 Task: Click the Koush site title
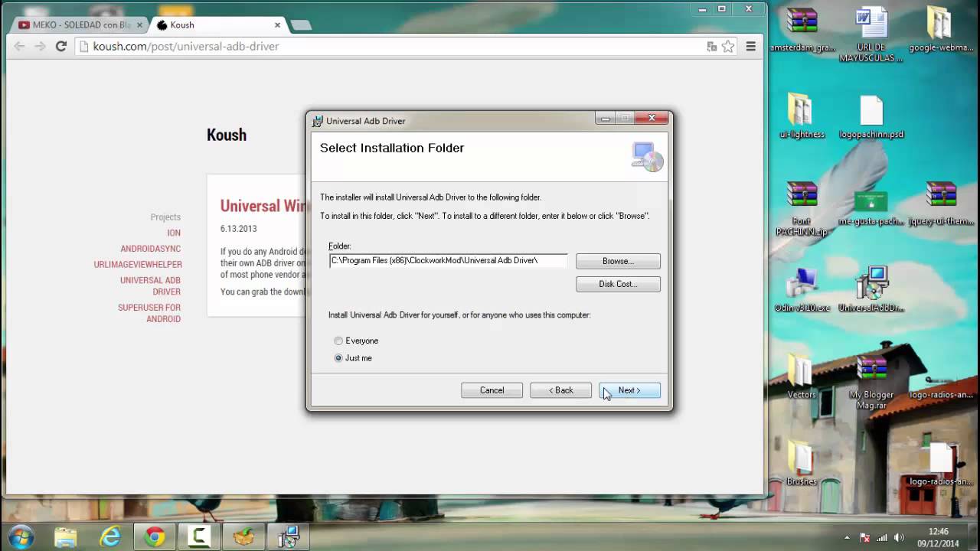pos(227,135)
